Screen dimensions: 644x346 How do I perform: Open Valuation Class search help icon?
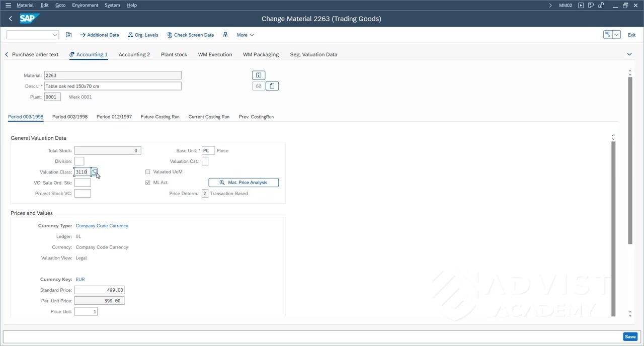(95, 172)
